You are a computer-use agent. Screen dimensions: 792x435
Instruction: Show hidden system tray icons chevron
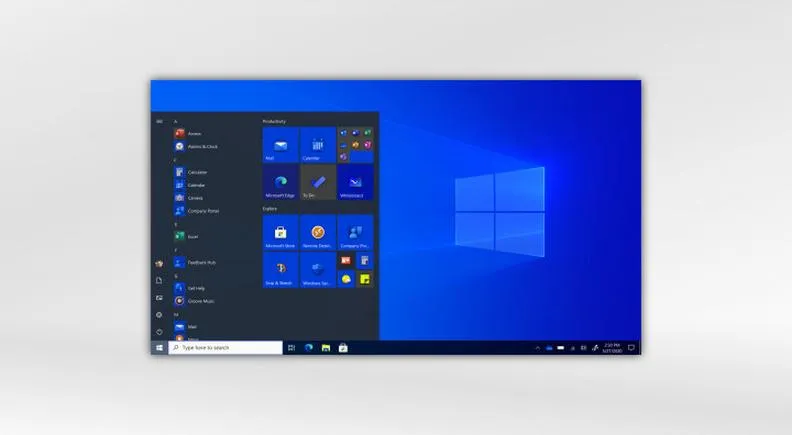(x=537, y=348)
